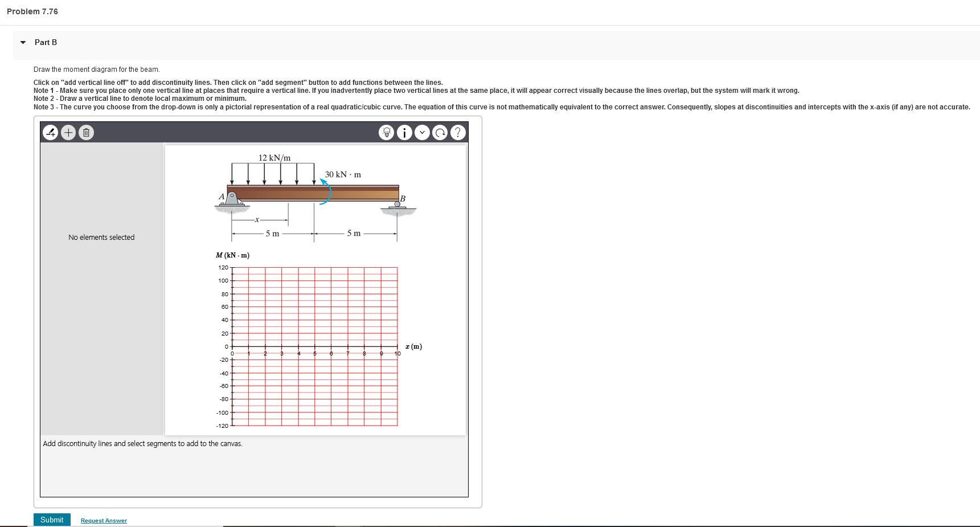
Task: Open the hint using the lightbulb icon
Action: (x=387, y=132)
